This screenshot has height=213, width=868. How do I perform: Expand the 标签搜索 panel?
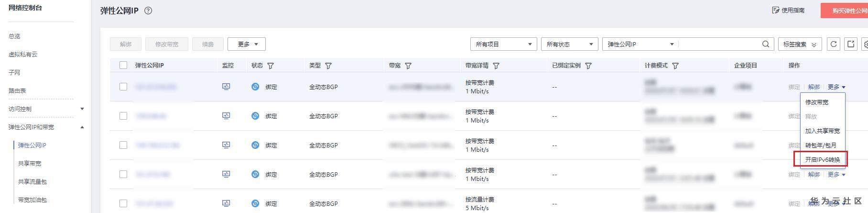[800, 44]
